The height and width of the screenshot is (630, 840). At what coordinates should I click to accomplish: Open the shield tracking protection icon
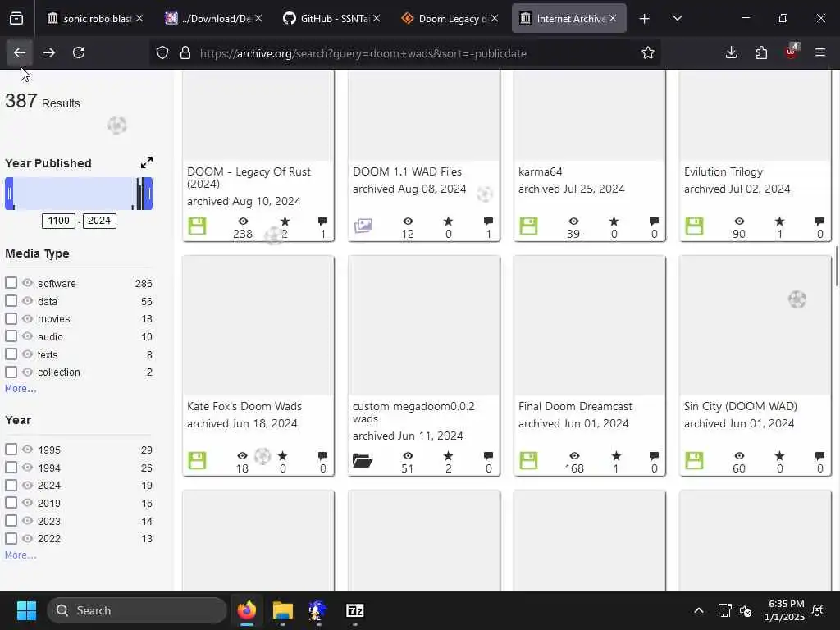[x=162, y=52]
